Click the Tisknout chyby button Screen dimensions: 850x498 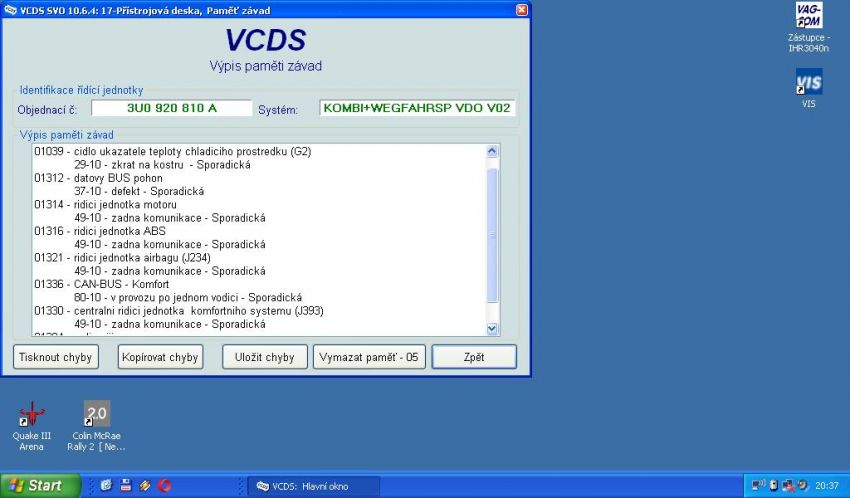click(x=56, y=357)
